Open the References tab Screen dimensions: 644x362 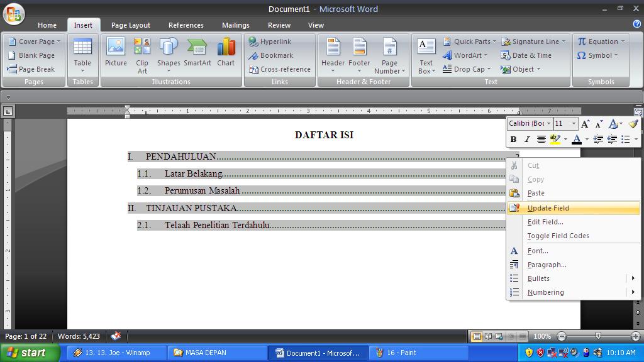pyautogui.click(x=186, y=25)
